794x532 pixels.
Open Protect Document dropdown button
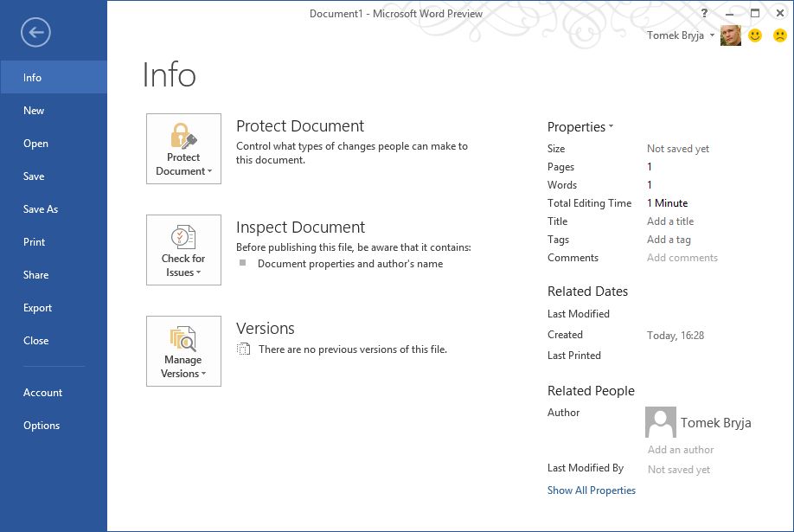click(183, 149)
